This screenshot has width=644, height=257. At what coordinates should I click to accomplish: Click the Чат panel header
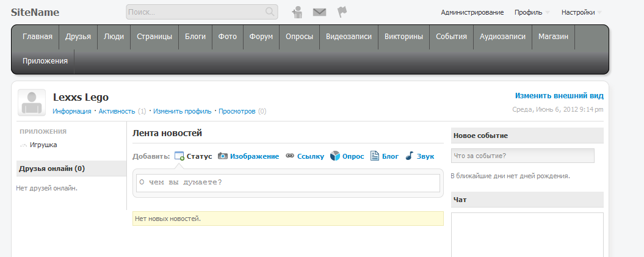point(527,200)
